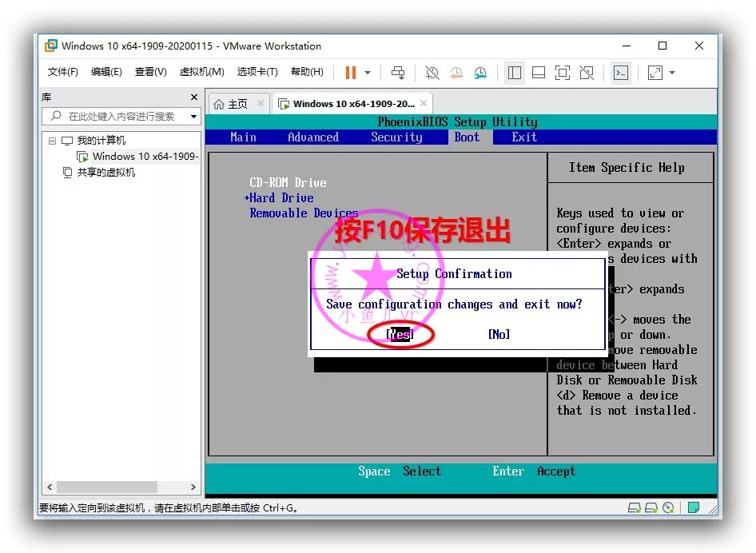Toggle the library sidebar view icon
The image size is (756, 553).
pyautogui.click(x=515, y=73)
